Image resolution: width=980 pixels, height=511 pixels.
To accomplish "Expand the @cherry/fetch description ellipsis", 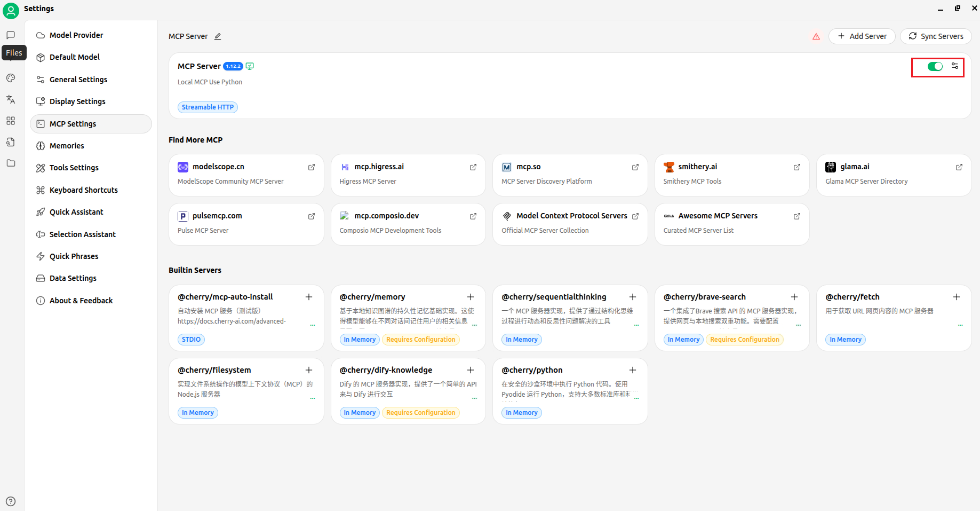I will [960, 325].
